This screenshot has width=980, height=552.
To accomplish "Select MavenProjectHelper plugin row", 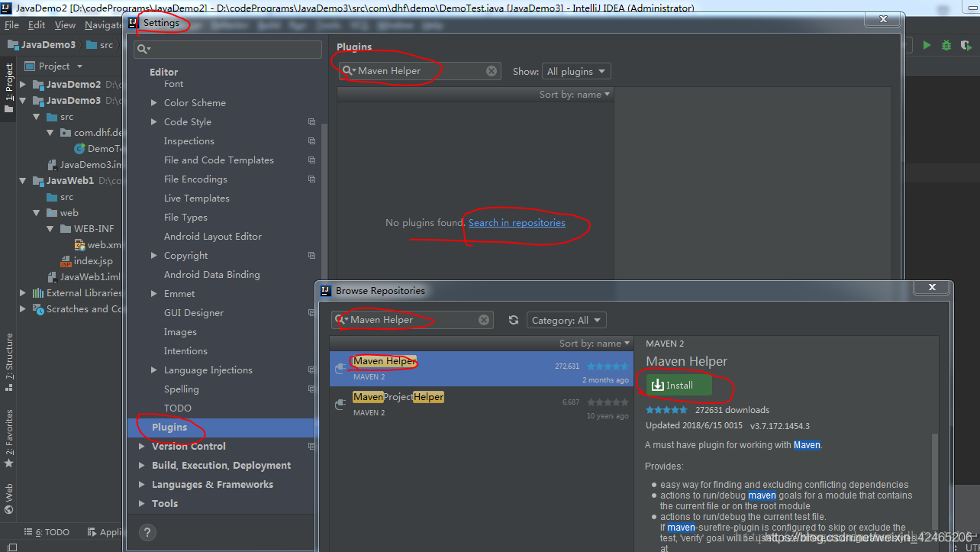I will [482, 403].
